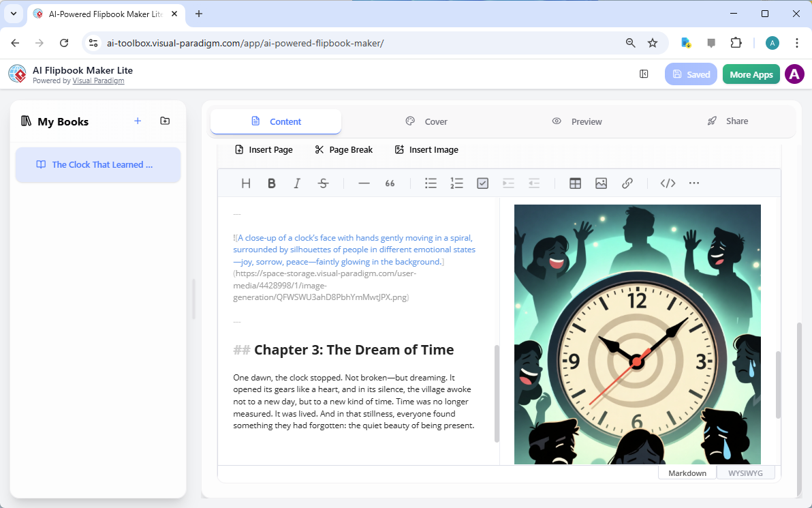Viewport: 812px width, 508px height.
Task: Open the browser profile account menu
Action: tap(772, 42)
